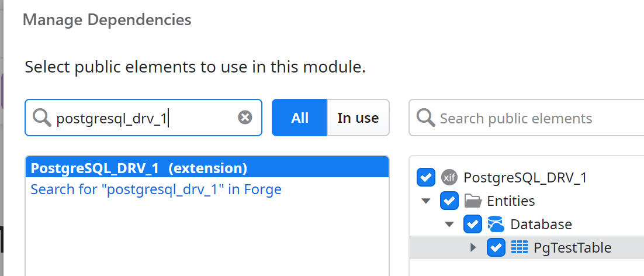The image size is (644, 276).
Task: Select the PgTestTable label in the tree
Action: click(x=572, y=247)
